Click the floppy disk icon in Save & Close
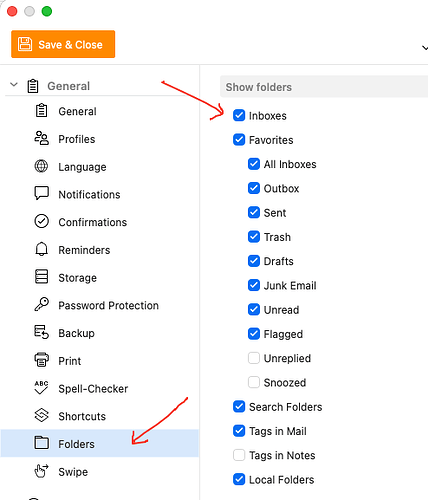 [25, 44]
